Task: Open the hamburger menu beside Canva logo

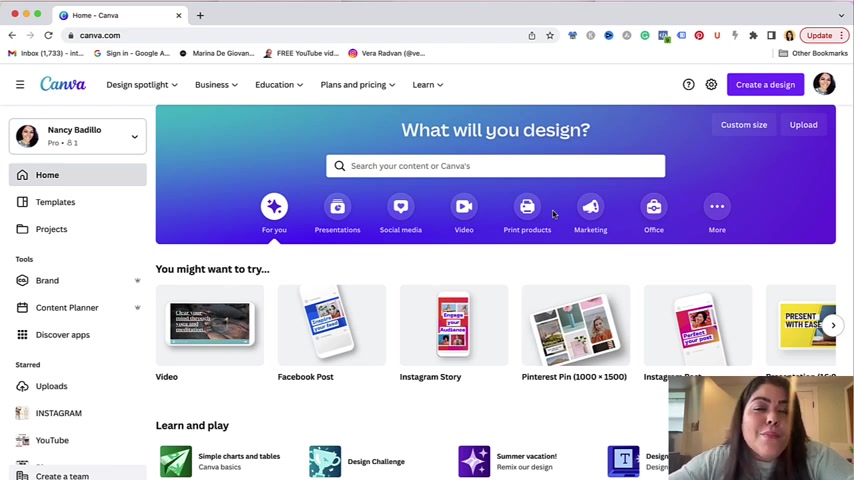Action: 20,84
